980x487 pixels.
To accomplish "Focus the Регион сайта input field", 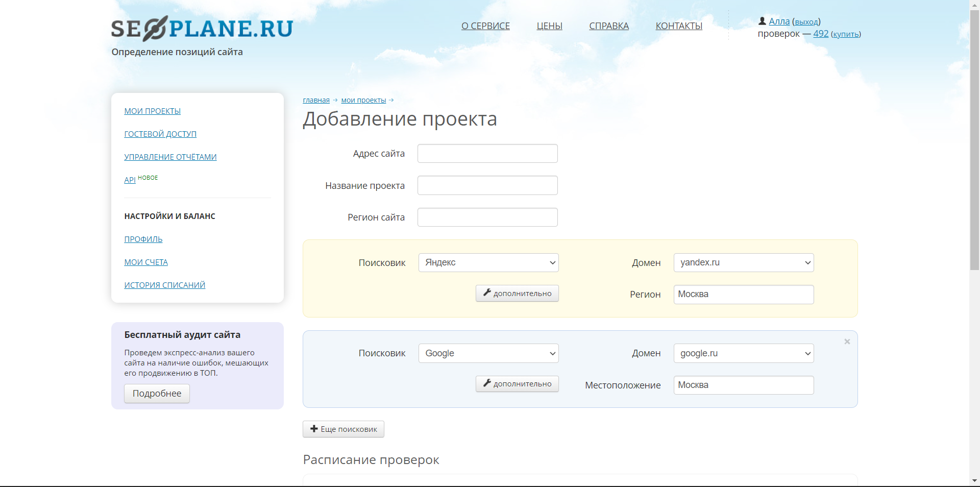I will click(487, 217).
